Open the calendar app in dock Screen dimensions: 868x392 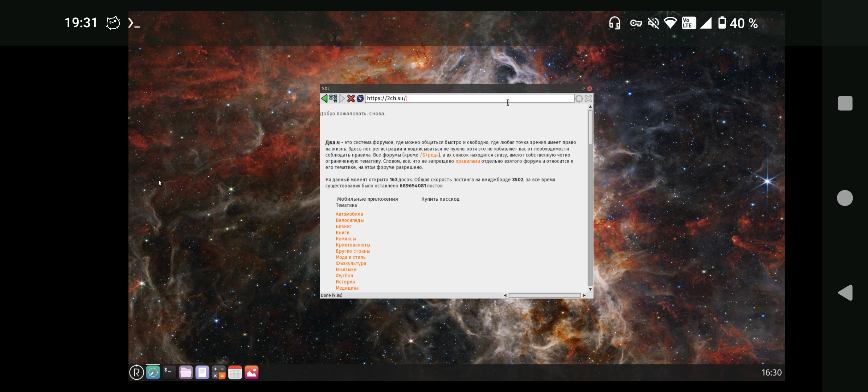coord(235,372)
